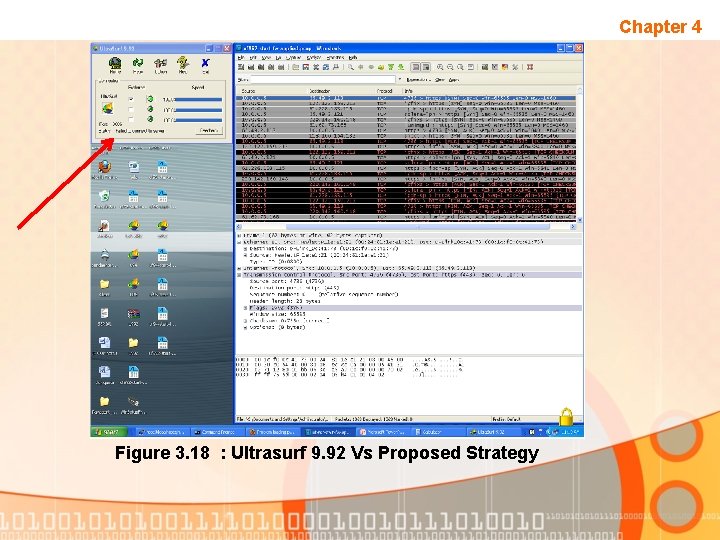This screenshot has width=720, height=540.
Task: Click the Find Packet magnifier icon
Action: (x=351, y=67)
